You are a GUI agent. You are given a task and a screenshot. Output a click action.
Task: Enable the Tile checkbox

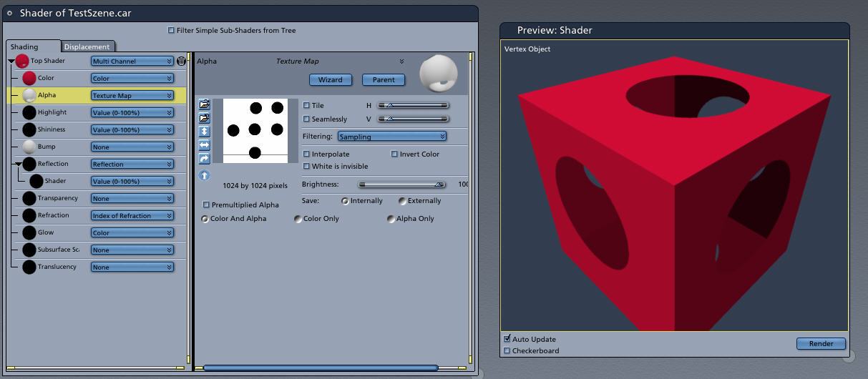307,105
